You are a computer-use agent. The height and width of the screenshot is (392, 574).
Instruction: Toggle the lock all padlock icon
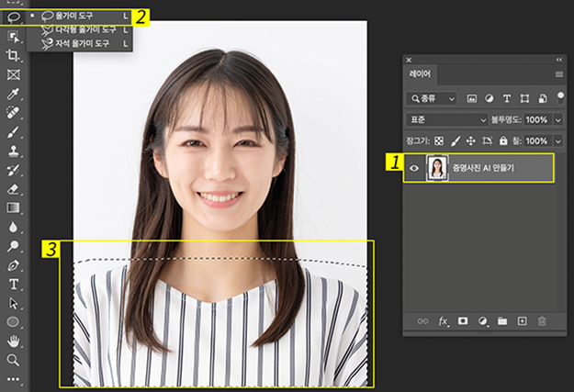coord(502,141)
